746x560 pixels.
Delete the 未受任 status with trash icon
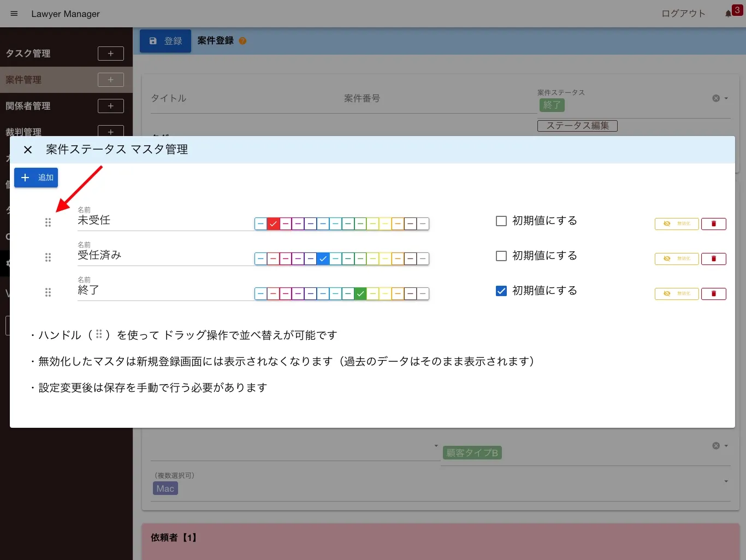click(x=713, y=223)
